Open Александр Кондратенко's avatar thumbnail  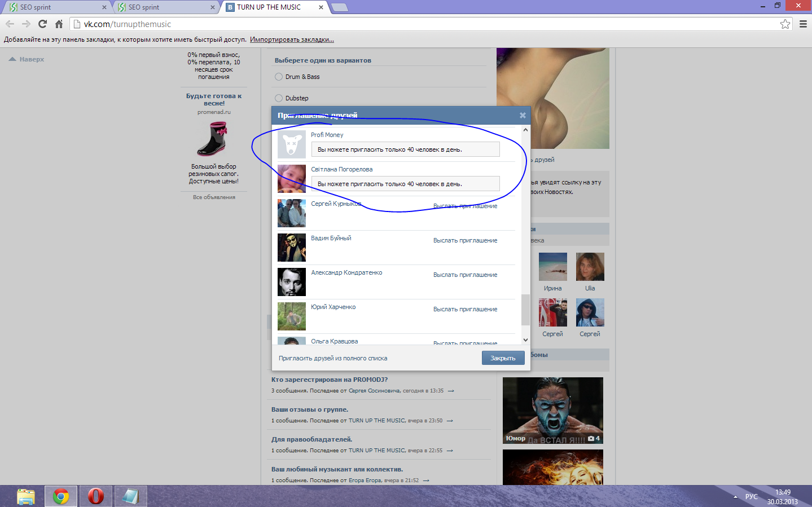click(292, 282)
